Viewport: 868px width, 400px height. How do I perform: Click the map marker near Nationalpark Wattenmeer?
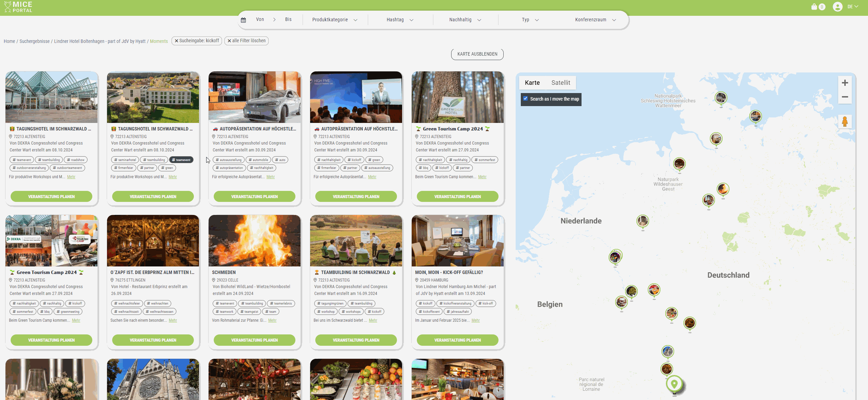721,98
